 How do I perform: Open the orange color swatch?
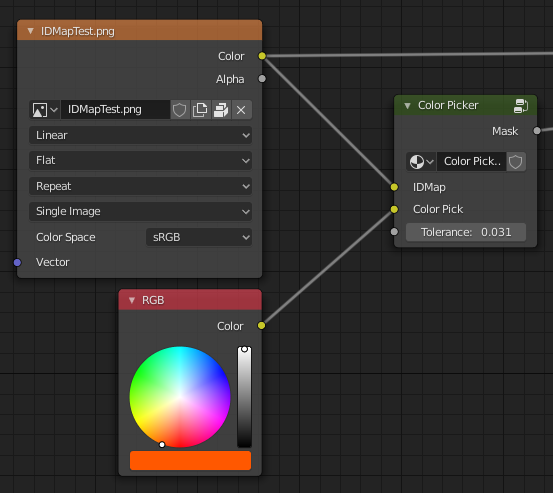click(190, 461)
